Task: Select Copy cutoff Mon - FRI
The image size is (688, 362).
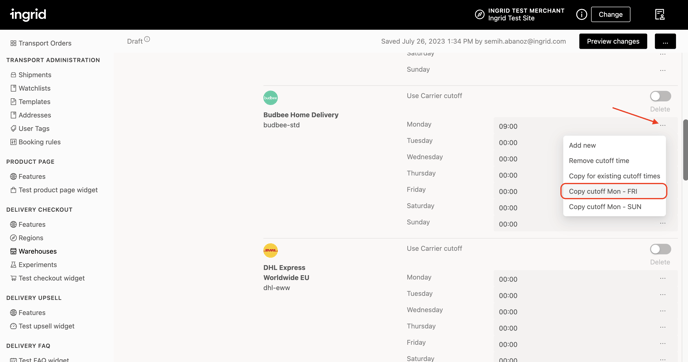Action: coord(614,191)
